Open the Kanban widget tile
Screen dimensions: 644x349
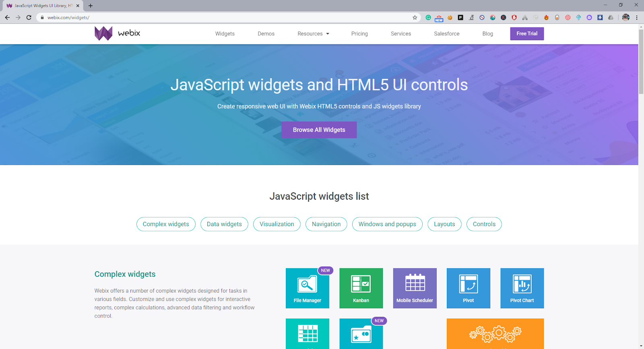click(x=361, y=288)
